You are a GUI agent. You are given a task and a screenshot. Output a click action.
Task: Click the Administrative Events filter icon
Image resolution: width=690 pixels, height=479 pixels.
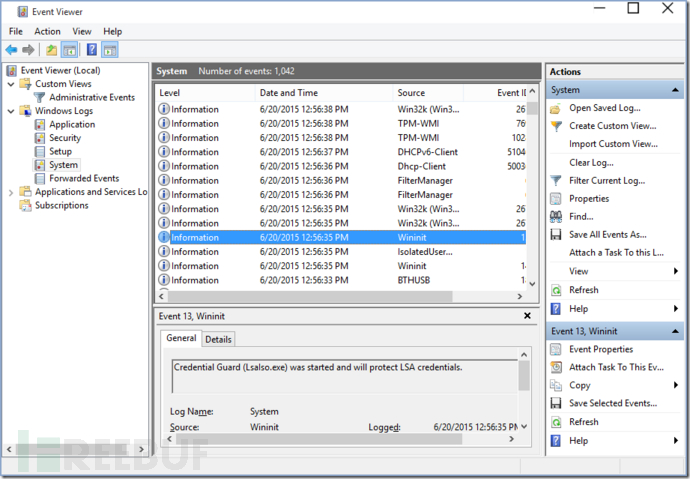[40, 97]
